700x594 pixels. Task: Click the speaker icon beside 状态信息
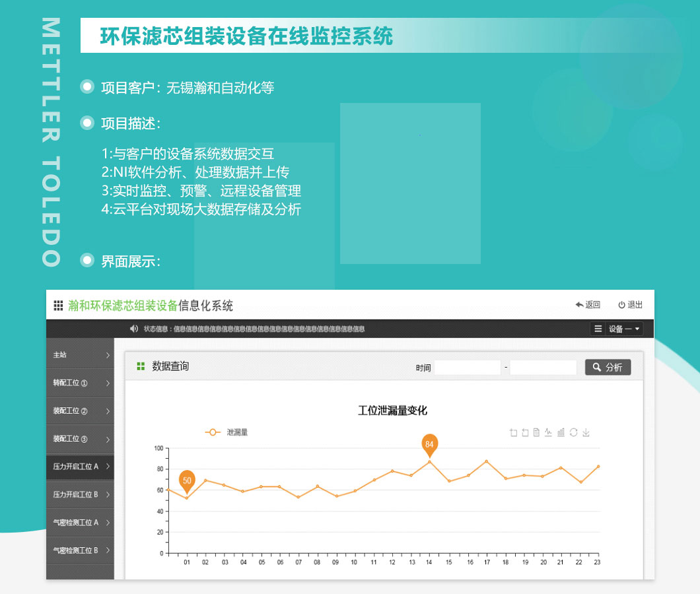(133, 328)
